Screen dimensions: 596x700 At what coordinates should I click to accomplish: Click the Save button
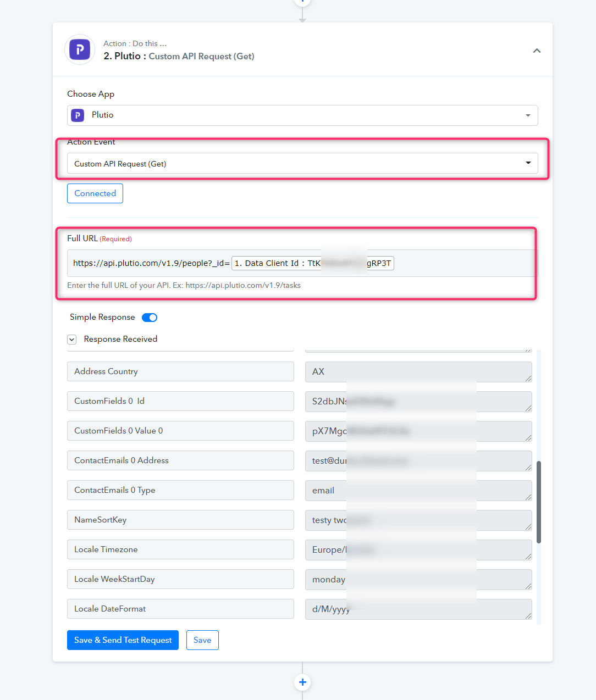click(x=202, y=640)
